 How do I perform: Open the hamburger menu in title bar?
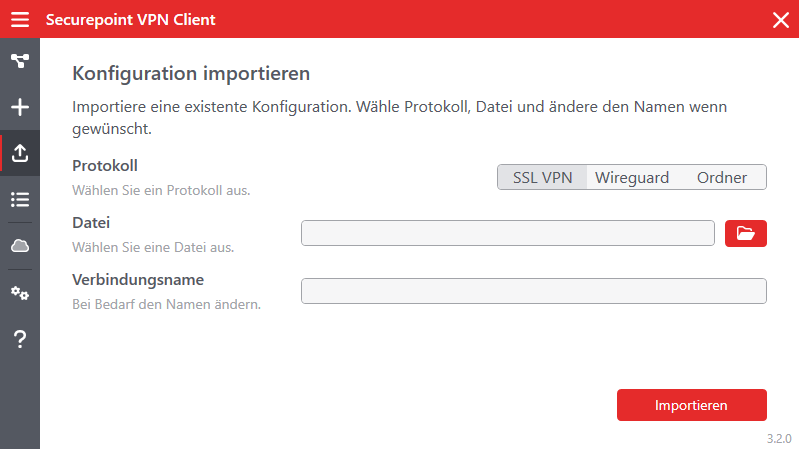point(20,19)
